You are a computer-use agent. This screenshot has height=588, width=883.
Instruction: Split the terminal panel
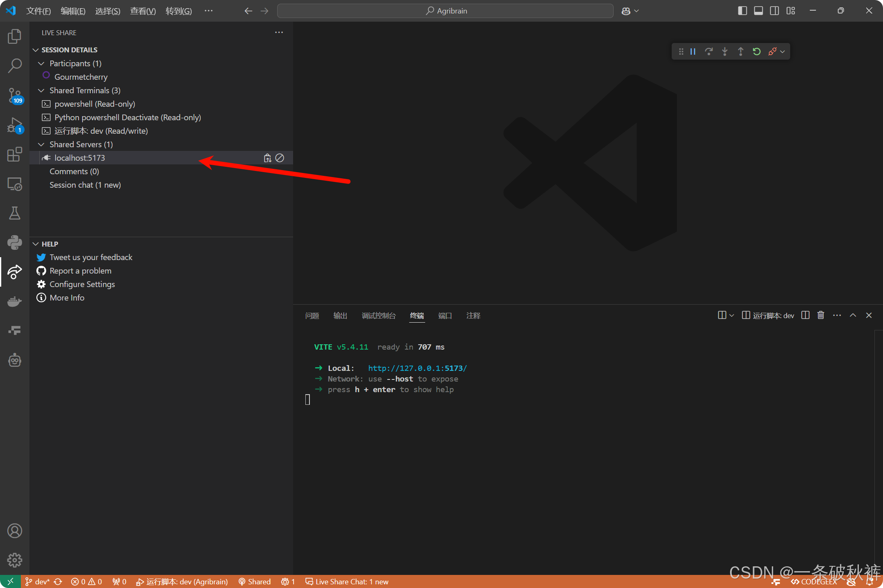tap(805, 315)
